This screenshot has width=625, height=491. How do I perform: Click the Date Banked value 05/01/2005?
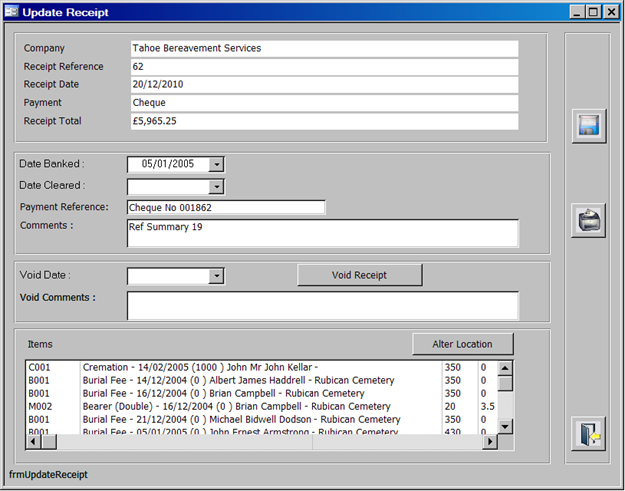tap(168, 164)
